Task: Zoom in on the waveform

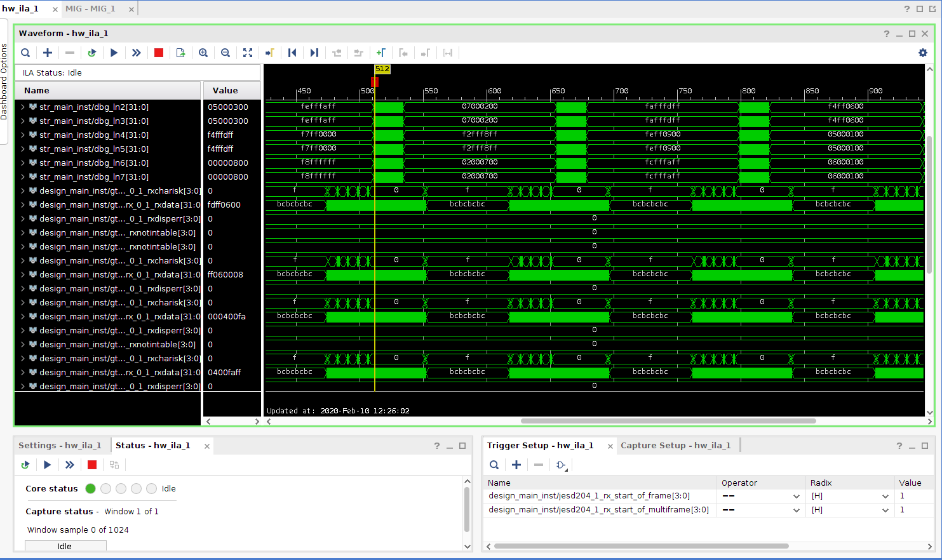Action: coord(203,53)
